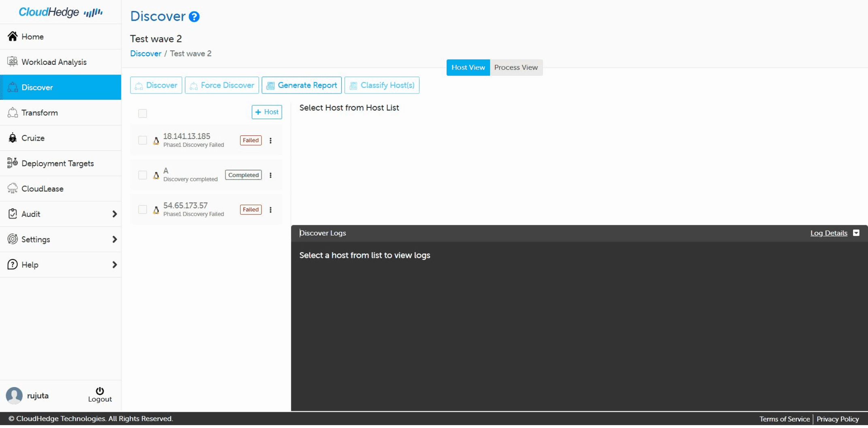Click the Completed badge of host A
The width and height of the screenshot is (868, 428).
pos(243,175)
